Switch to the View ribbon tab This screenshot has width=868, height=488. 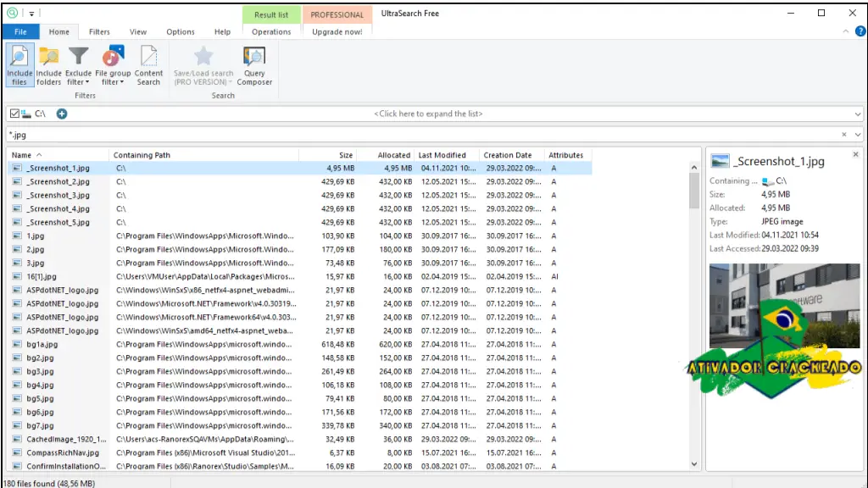pos(138,31)
